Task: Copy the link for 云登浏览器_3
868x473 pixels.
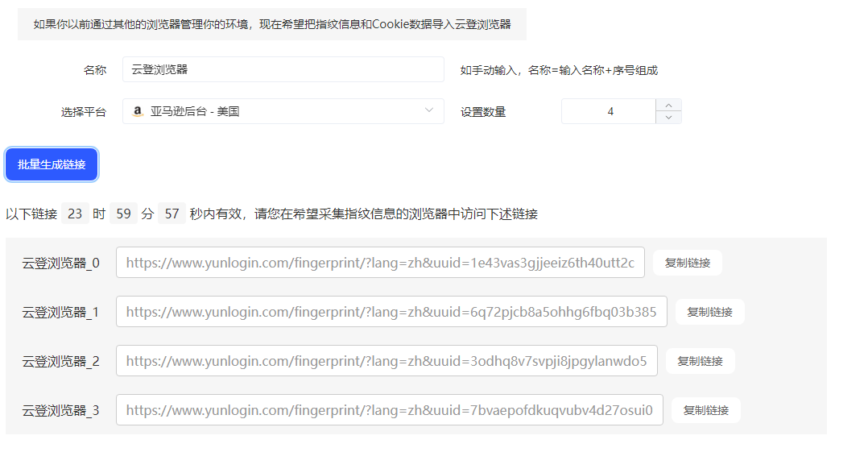Action: tap(705, 409)
